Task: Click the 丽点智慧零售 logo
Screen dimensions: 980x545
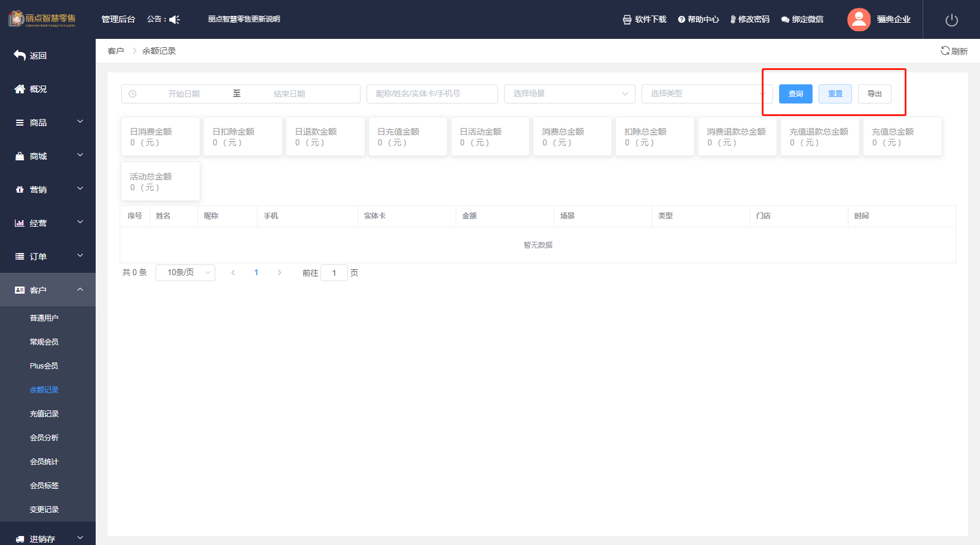Action: pos(42,19)
